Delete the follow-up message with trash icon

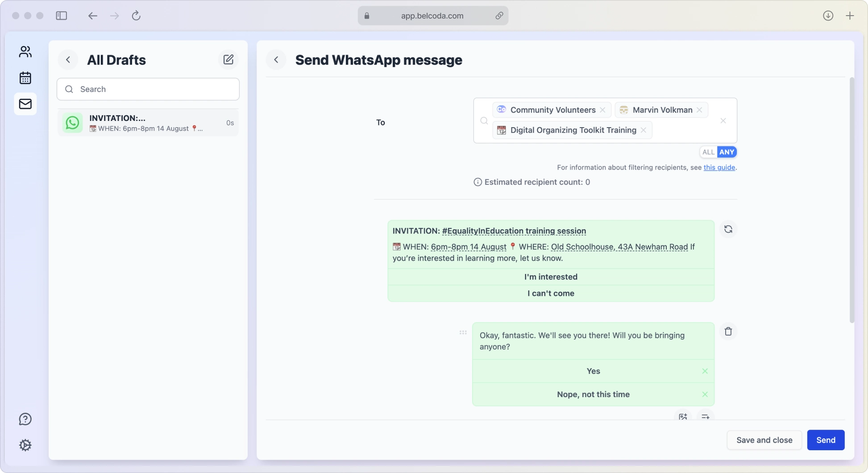(728, 332)
